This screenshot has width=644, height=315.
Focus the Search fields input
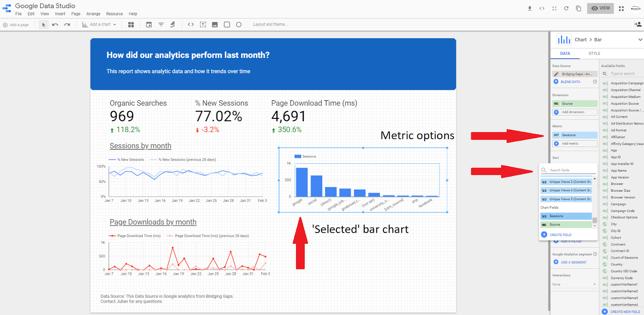(568, 170)
